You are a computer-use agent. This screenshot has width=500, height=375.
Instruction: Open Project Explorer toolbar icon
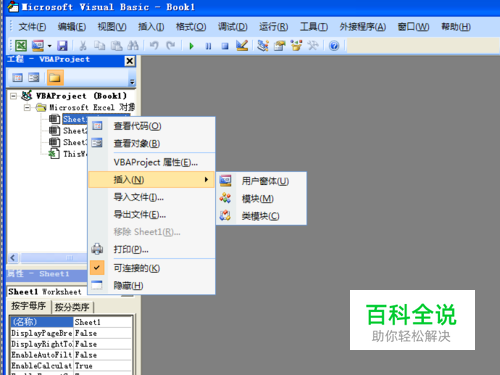click(x=263, y=45)
